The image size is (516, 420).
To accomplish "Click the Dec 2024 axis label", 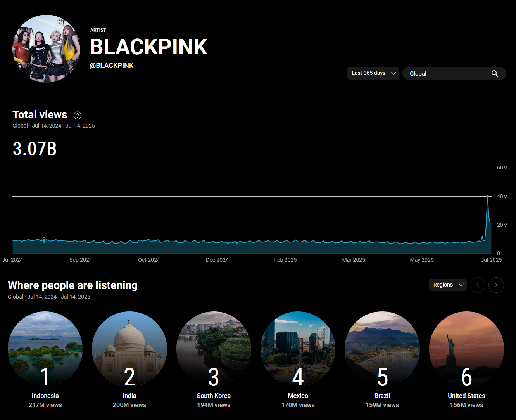I will pyautogui.click(x=217, y=260).
